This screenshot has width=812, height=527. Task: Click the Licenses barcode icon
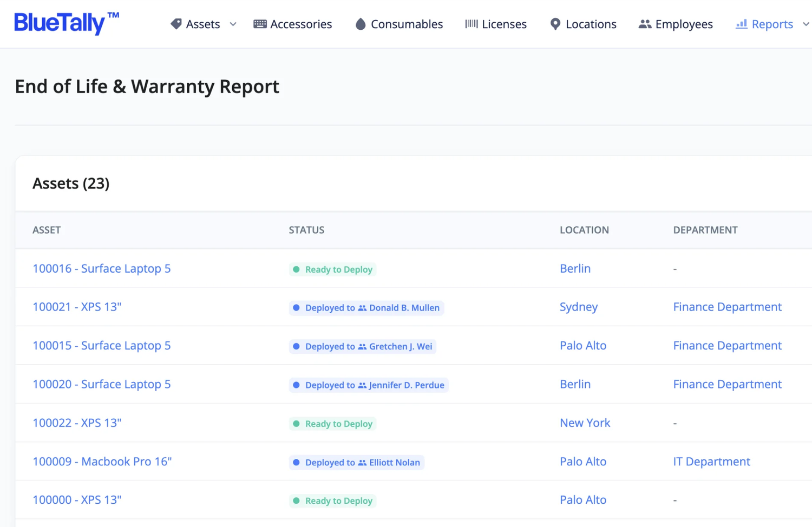[x=472, y=24]
